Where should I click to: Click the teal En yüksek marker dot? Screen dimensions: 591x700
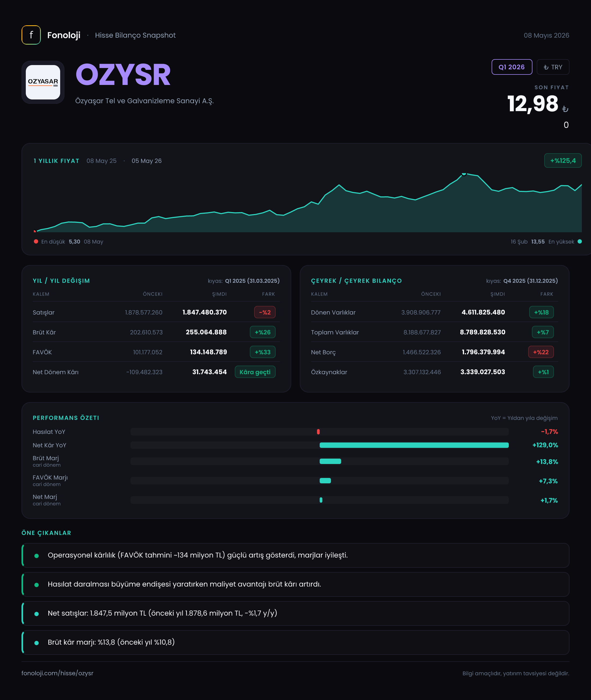[x=580, y=241]
